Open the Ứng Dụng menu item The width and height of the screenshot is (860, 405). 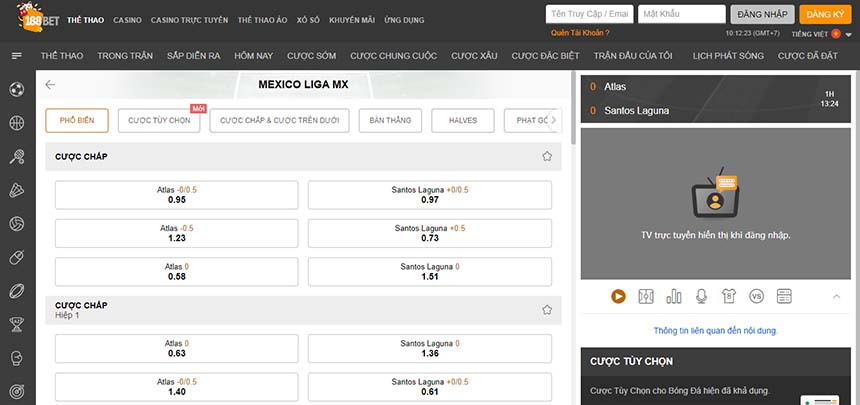[x=404, y=20]
